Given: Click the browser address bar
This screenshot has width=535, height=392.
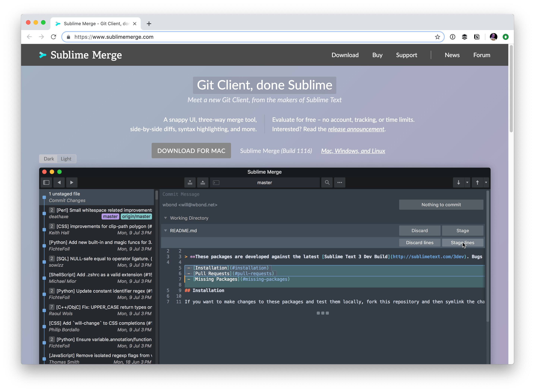Looking at the screenshot, I should coord(238,37).
